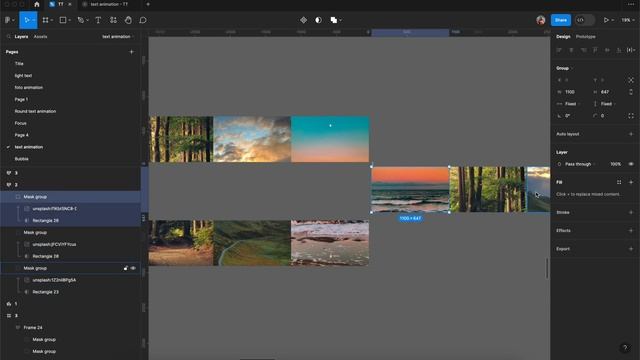Hide the hovered Mask group layer
This screenshot has width=640, height=360.
[133, 268]
